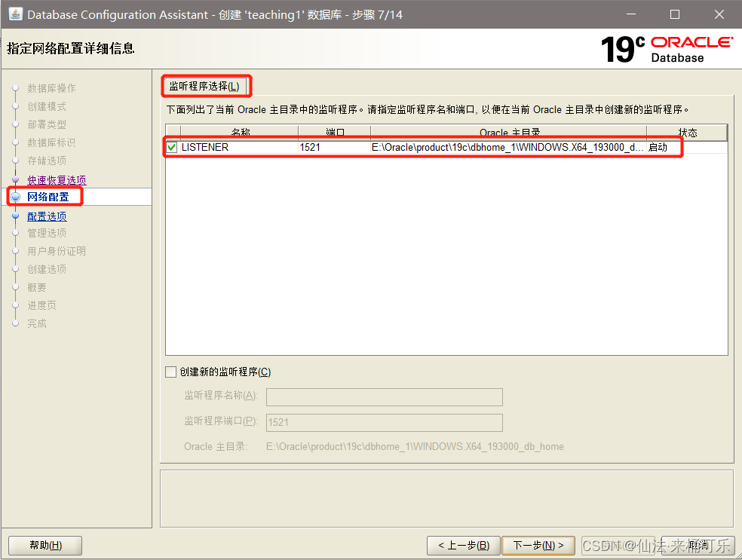
Task: Open 快速恢复选项 step link
Action: click(x=57, y=180)
